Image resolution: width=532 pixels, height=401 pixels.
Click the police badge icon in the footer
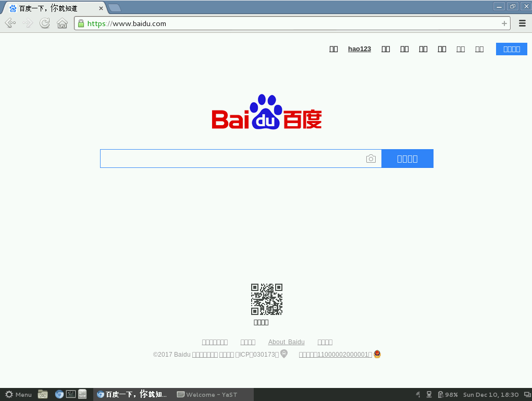377,354
